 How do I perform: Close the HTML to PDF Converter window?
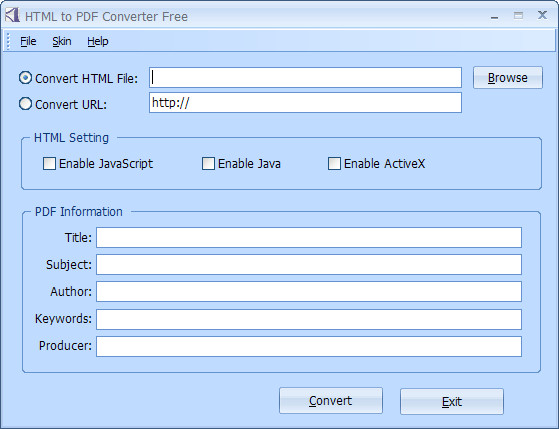[542, 15]
